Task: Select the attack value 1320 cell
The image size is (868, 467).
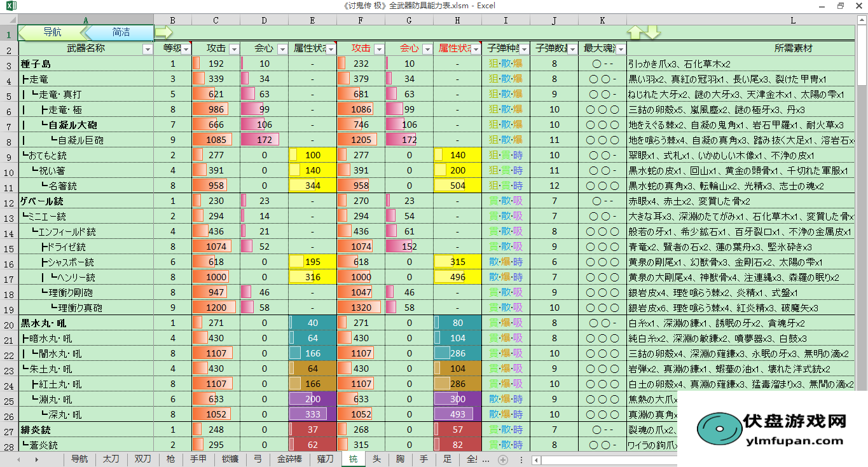Action: tap(361, 308)
